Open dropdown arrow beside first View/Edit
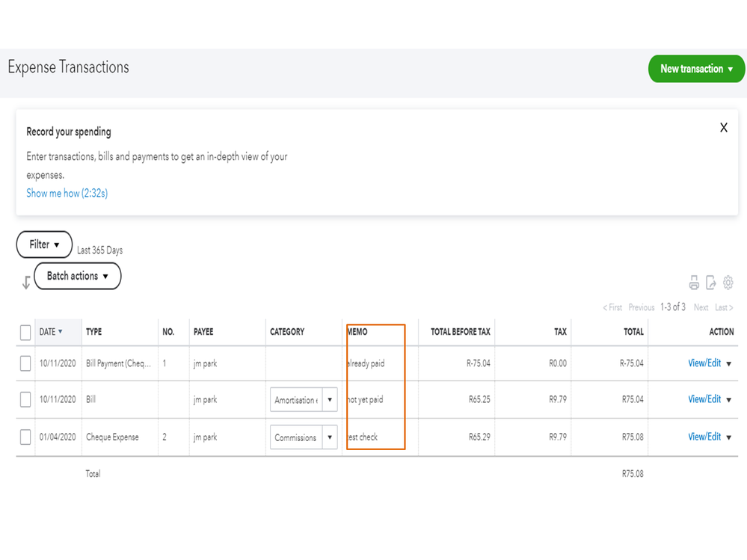747x560 pixels. pos(729,364)
